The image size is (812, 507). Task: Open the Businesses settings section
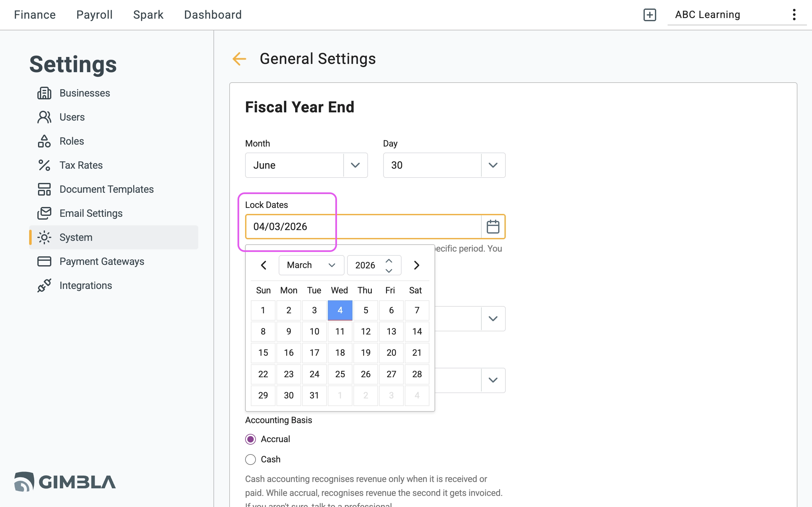(84, 93)
